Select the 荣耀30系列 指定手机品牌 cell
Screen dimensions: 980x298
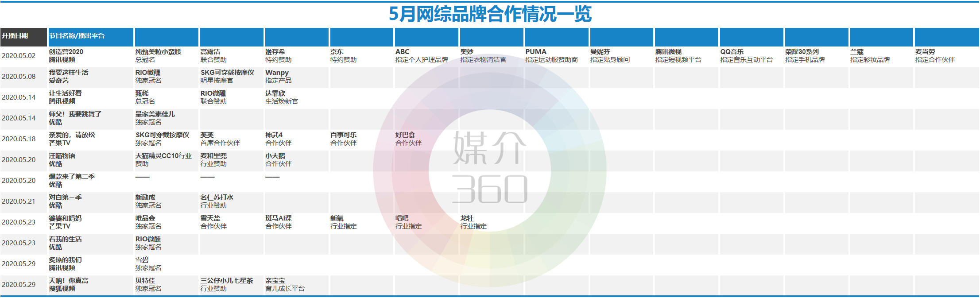(x=817, y=56)
